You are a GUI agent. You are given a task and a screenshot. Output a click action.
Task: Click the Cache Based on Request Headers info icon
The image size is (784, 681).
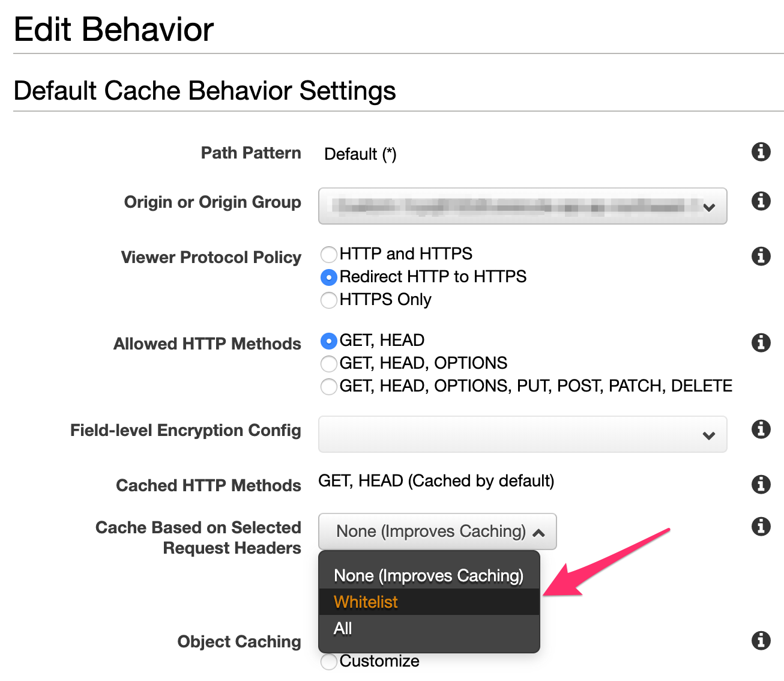click(x=761, y=527)
